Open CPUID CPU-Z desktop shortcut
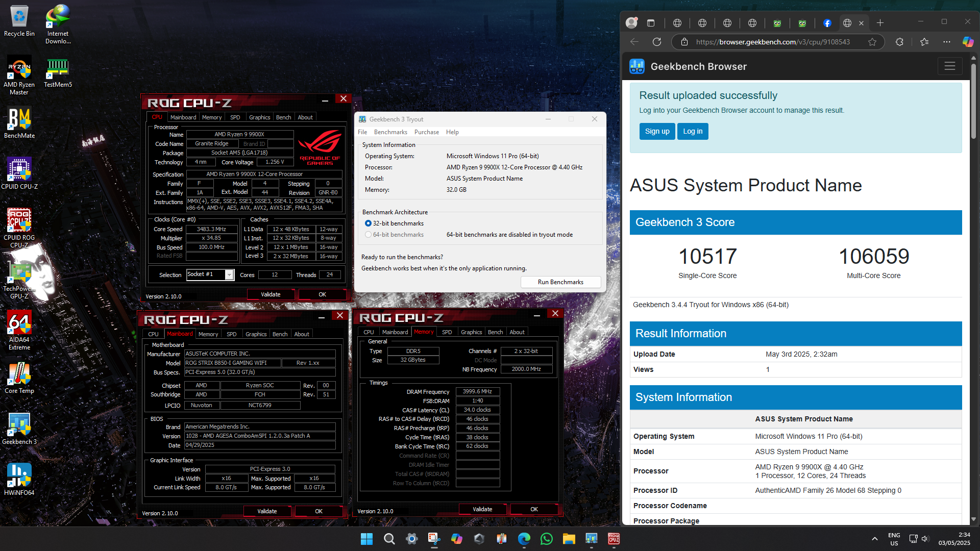 coord(19,173)
